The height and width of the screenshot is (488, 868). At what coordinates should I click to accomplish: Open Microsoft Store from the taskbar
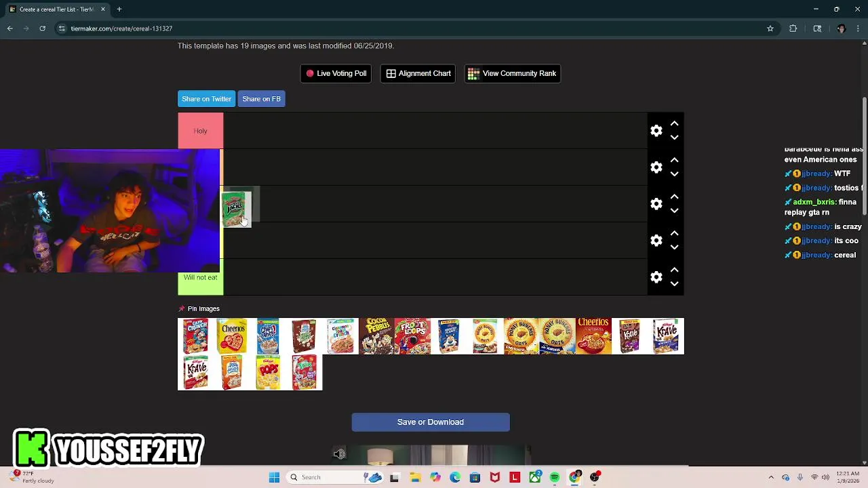[475, 478]
